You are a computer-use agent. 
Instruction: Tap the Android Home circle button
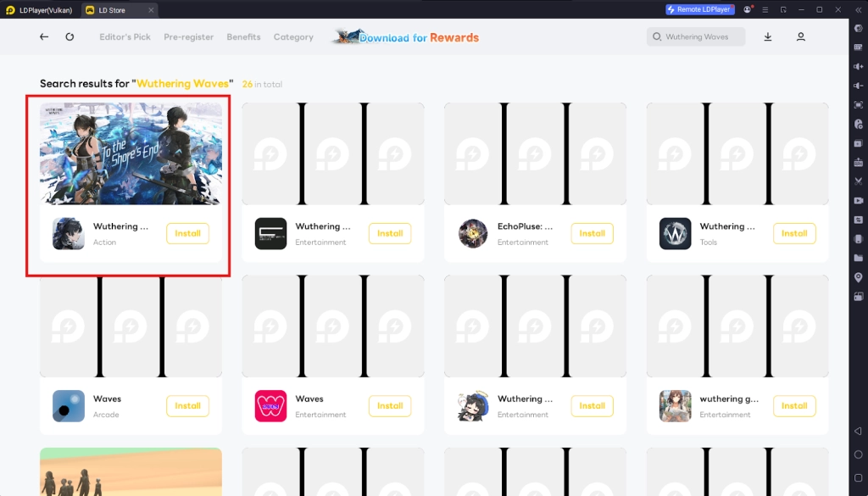859,454
